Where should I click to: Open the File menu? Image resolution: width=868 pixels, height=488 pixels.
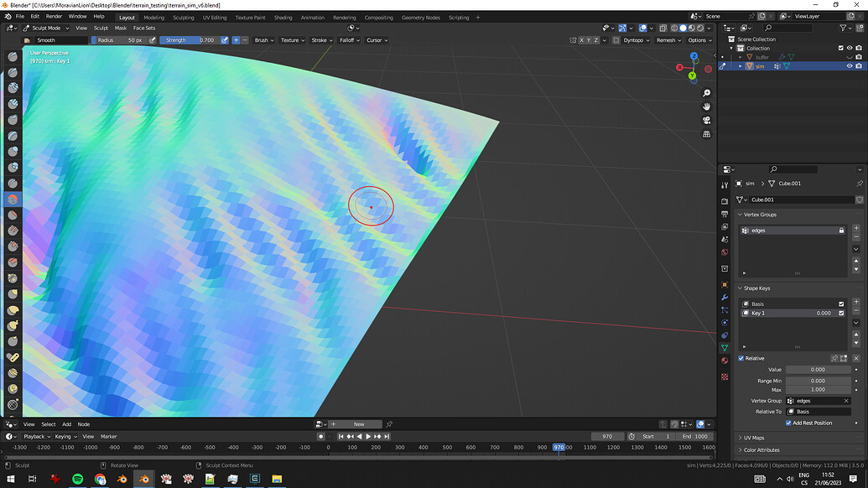[20, 17]
